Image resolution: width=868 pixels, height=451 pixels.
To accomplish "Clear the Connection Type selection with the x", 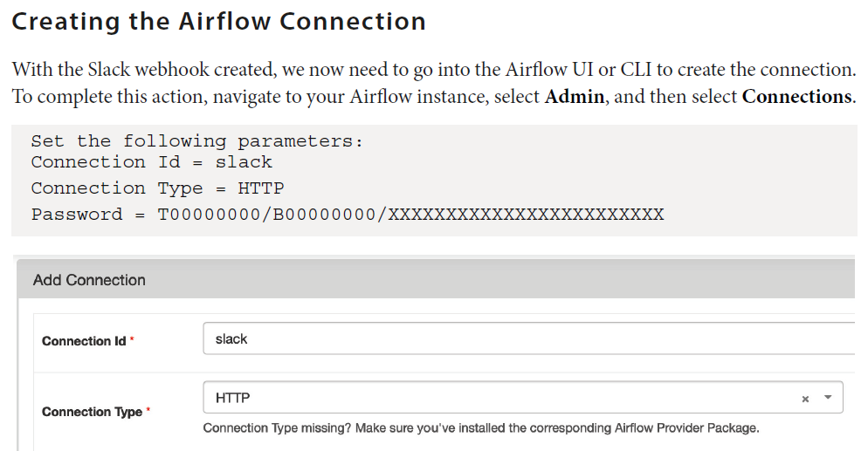I will coord(805,399).
